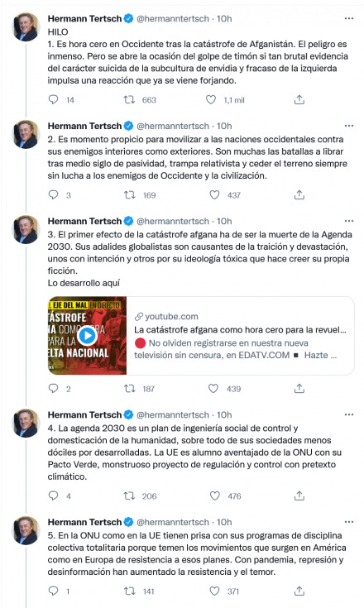Reply to the tweet about Agenda 2030 death
The height and width of the screenshot is (608, 364).
tap(53, 388)
